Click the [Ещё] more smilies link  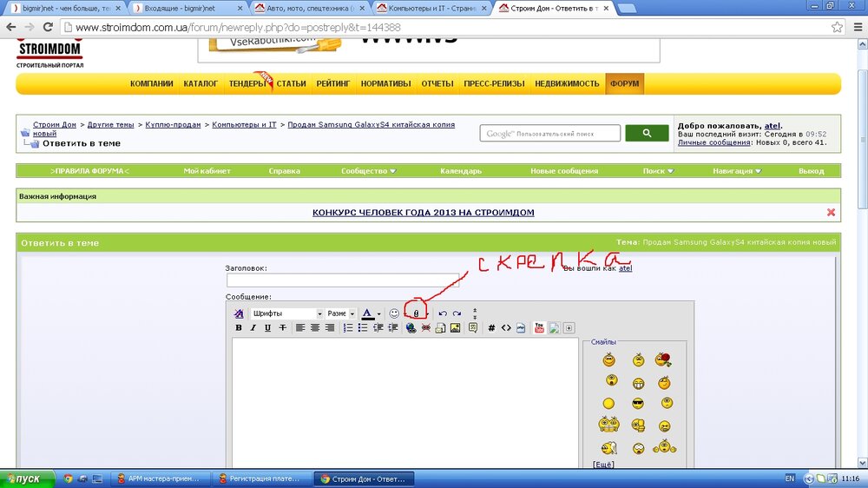603,465
